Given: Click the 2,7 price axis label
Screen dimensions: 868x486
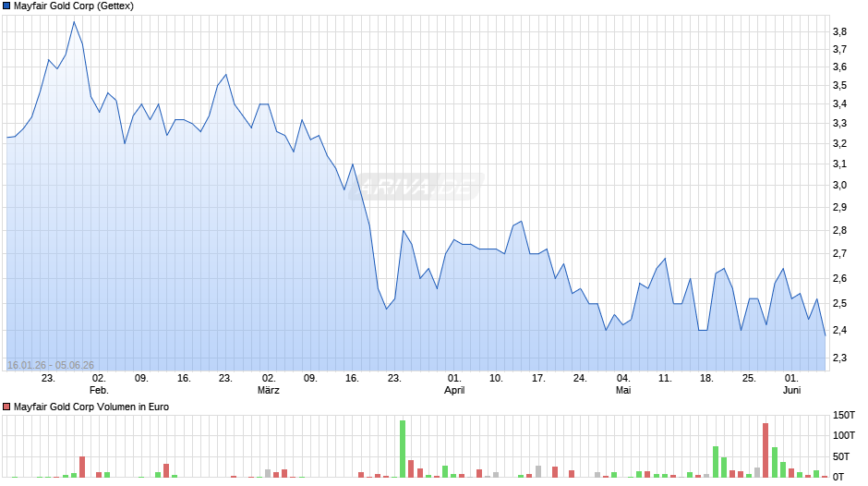Looking at the screenshot, I should click(x=839, y=254).
